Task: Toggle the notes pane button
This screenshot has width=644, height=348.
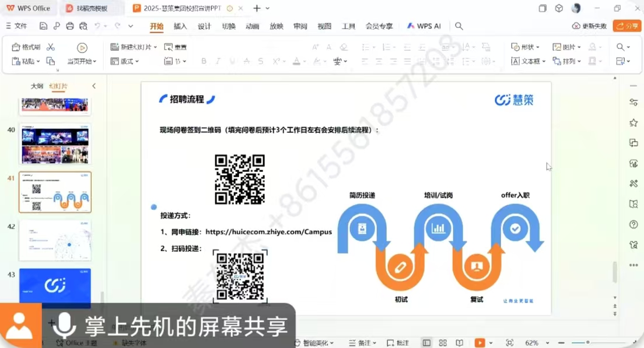Action: [x=363, y=343]
